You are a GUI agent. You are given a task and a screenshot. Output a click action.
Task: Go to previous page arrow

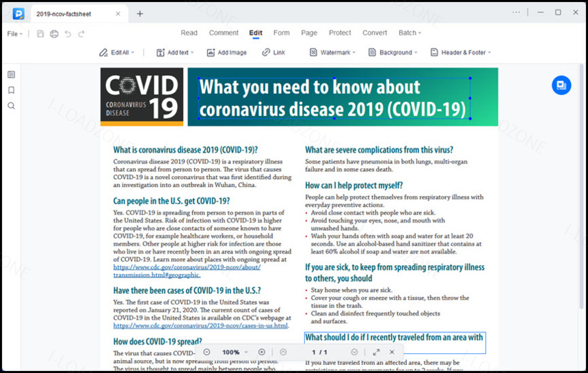click(283, 352)
